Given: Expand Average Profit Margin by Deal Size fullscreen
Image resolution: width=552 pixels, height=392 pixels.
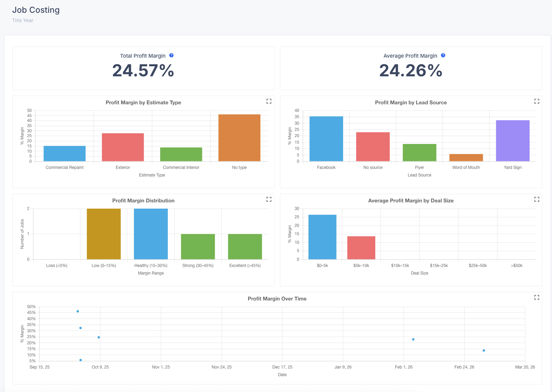Looking at the screenshot, I should pyautogui.click(x=537, y=199).
